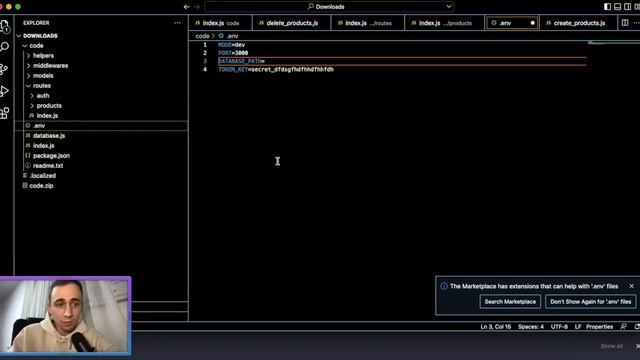Expand the middlewares folder
The image size is (640, 360).
coord(28,66)
